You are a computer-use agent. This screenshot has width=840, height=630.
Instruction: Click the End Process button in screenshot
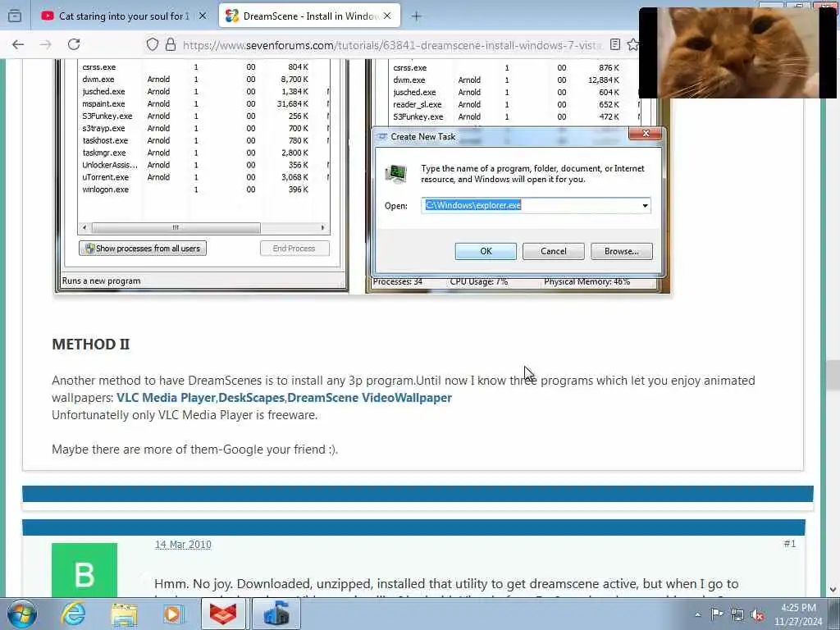click(294, 248)
